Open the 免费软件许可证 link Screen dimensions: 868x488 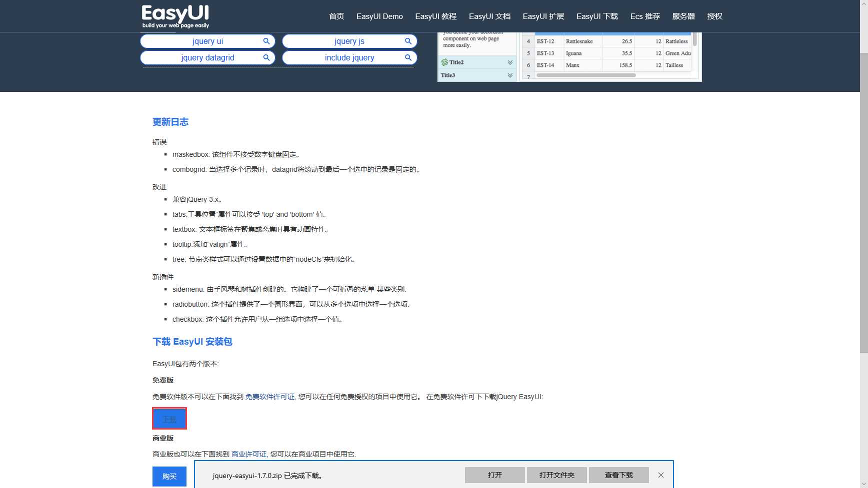coord(269,397)
